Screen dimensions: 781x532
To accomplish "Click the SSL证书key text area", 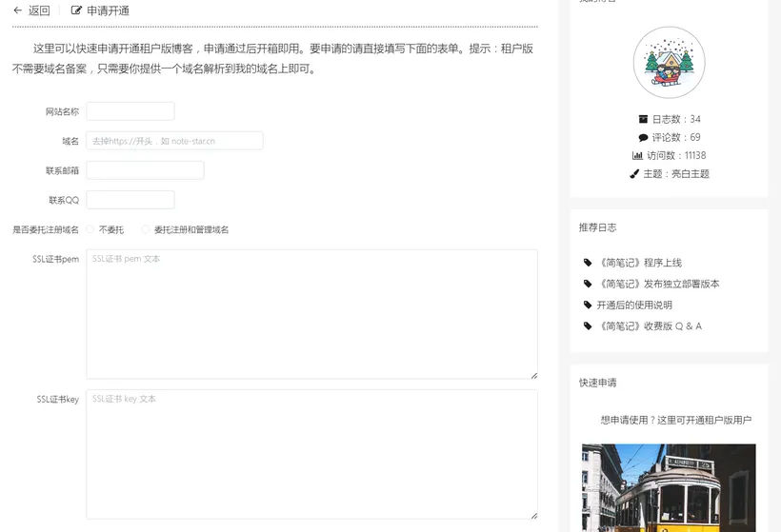I will 311,454.
